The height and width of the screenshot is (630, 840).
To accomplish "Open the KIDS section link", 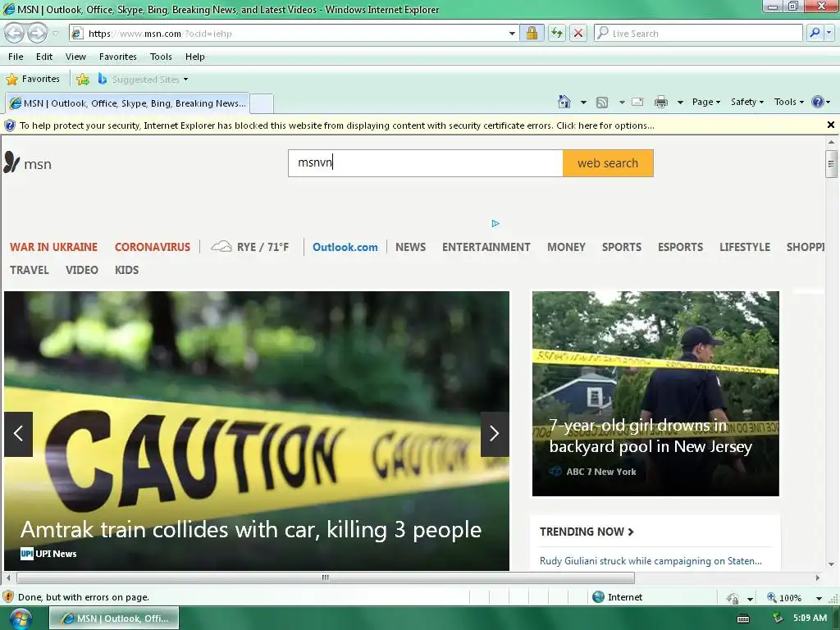I will [x=126, y=270].
